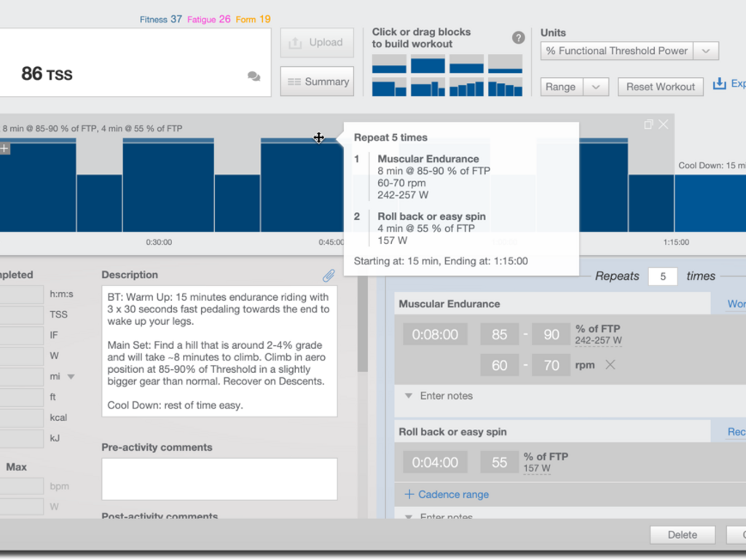Click the comments speech bubble icon
The height and width of the screenshot is (560, 746).
[254, 76]
